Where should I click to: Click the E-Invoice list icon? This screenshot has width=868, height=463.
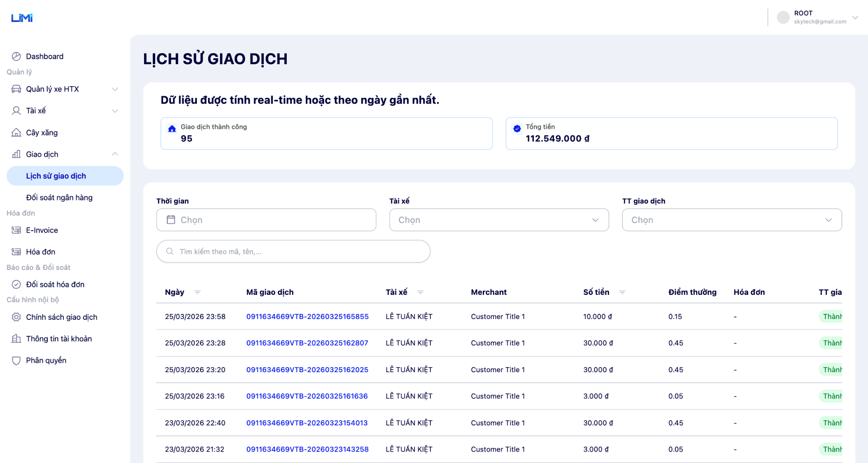pos(16,230)
